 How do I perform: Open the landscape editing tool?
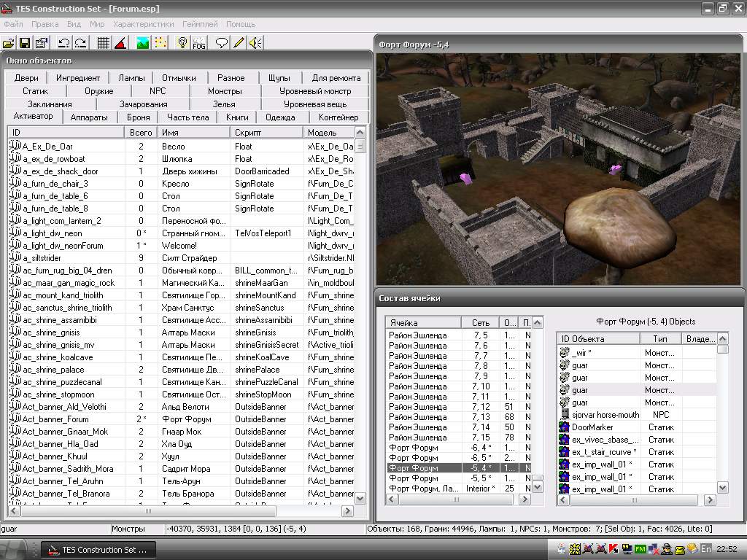(142, 43)
